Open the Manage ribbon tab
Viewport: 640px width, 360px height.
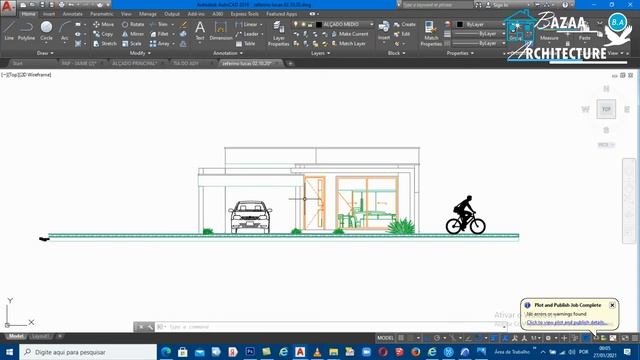tap(147, 14)
